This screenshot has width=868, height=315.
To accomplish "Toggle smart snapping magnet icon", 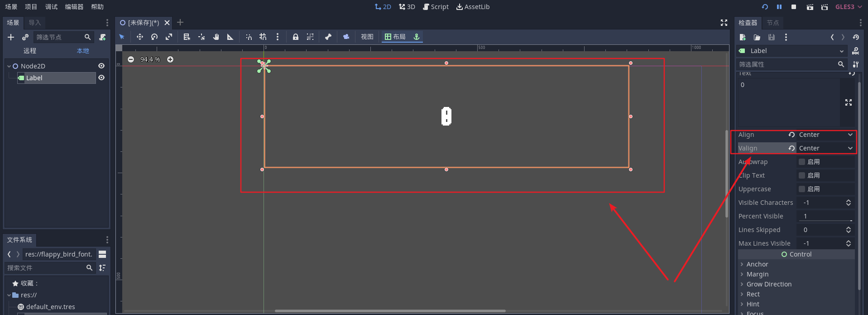I will point(249,37).
